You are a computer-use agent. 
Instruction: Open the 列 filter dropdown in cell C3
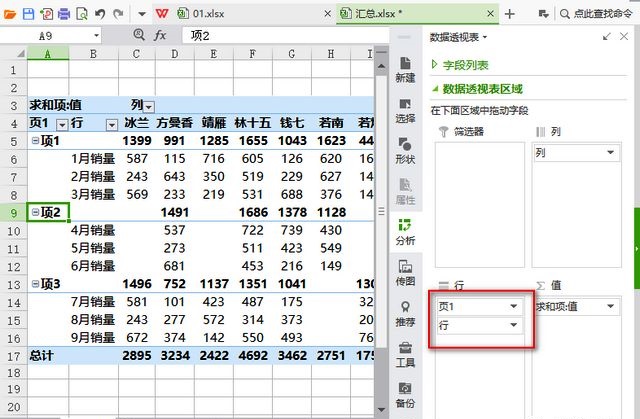coord(148,106)
